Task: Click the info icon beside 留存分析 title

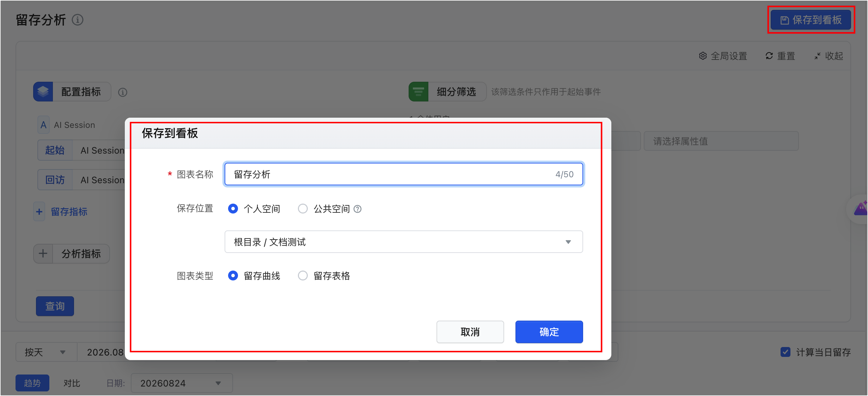Action: (x=78, y=20)
